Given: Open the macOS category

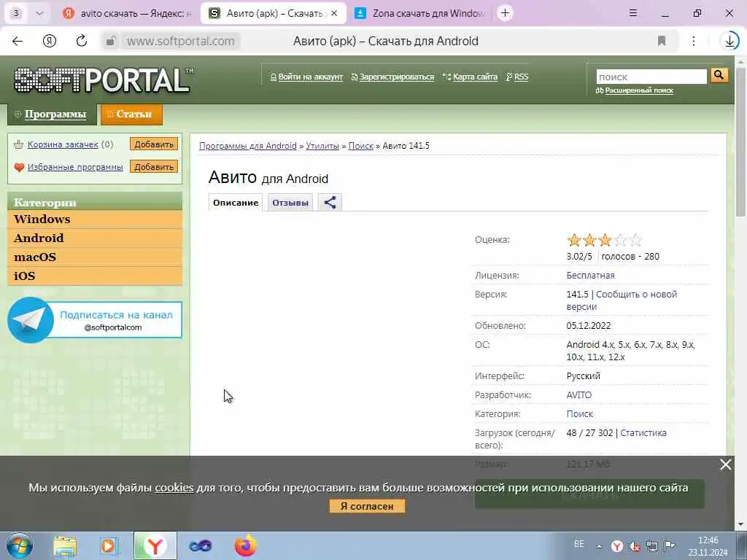Looking at the screenshot, I should coord(95,257).
